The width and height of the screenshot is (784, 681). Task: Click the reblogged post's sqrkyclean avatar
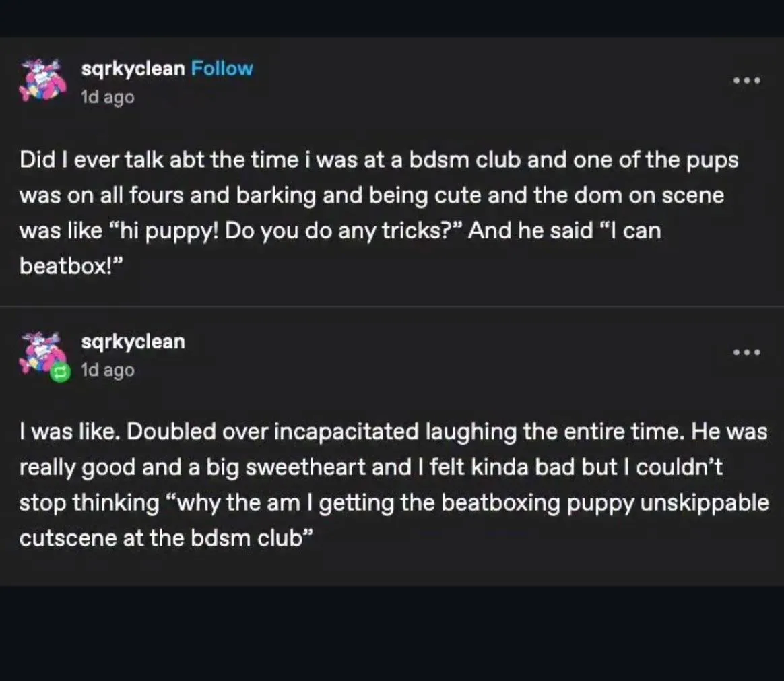coord(42,351)
